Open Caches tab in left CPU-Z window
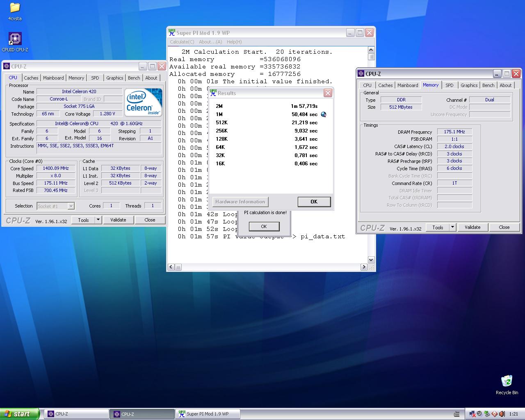Screen dimensions: 525x420 (31, 78)
